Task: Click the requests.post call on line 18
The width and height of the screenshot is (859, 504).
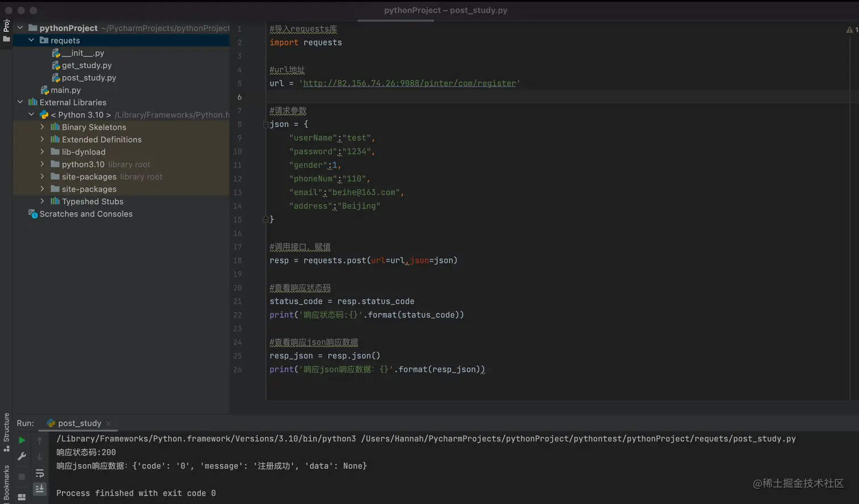Action: click(x=380, y=261)
